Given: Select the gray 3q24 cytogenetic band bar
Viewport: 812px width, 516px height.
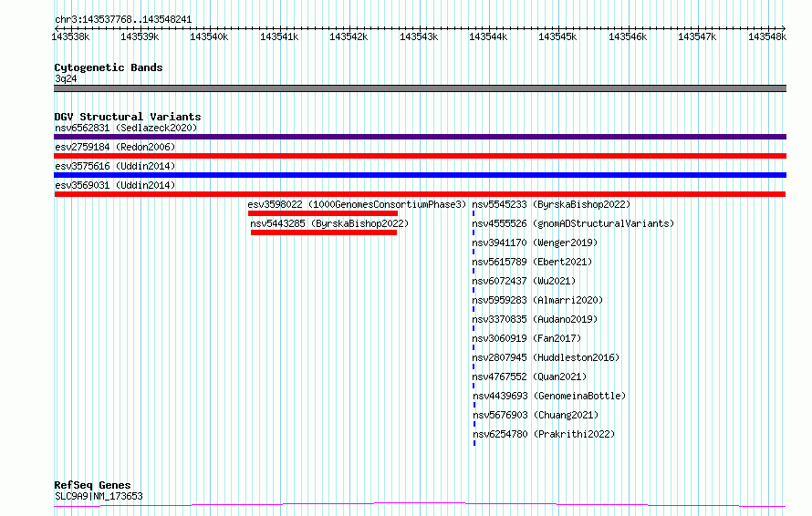Looking at the screenshot, I should (420, 88).
